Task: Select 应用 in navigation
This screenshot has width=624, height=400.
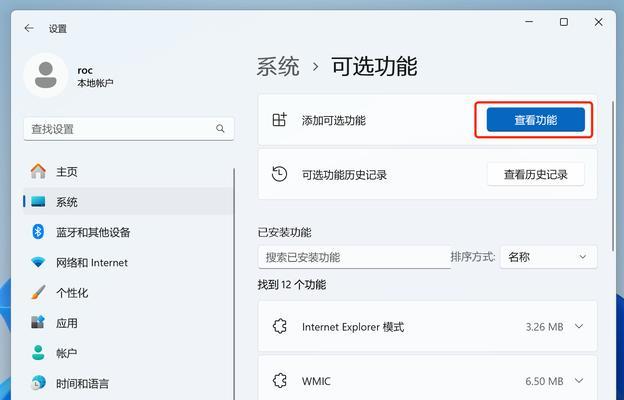Action: [66, 323]
